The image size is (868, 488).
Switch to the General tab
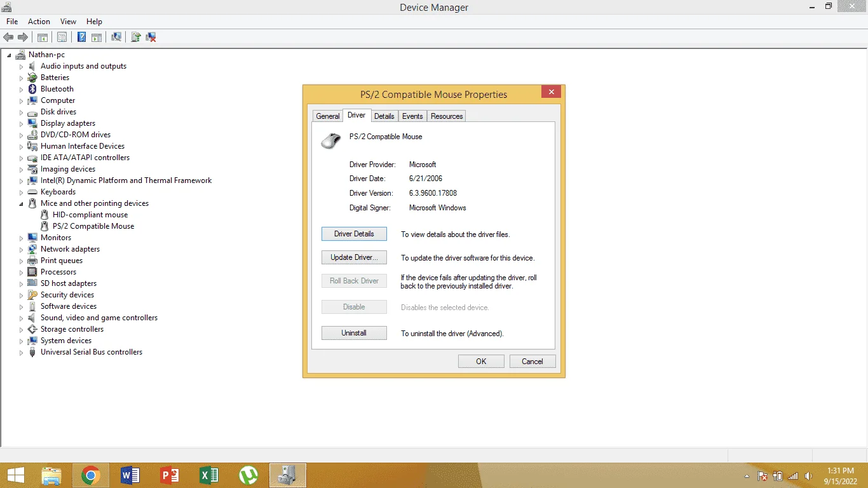[x=328, y=116]
